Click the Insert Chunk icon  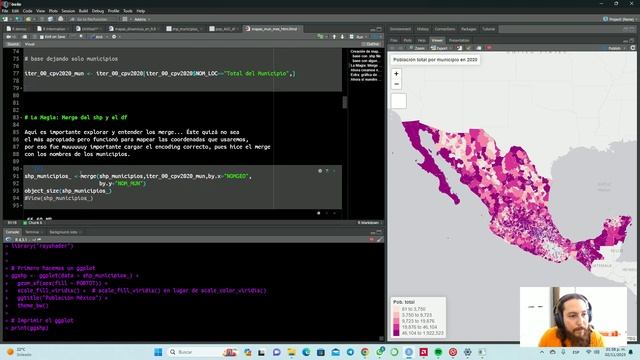coord(321,37)
